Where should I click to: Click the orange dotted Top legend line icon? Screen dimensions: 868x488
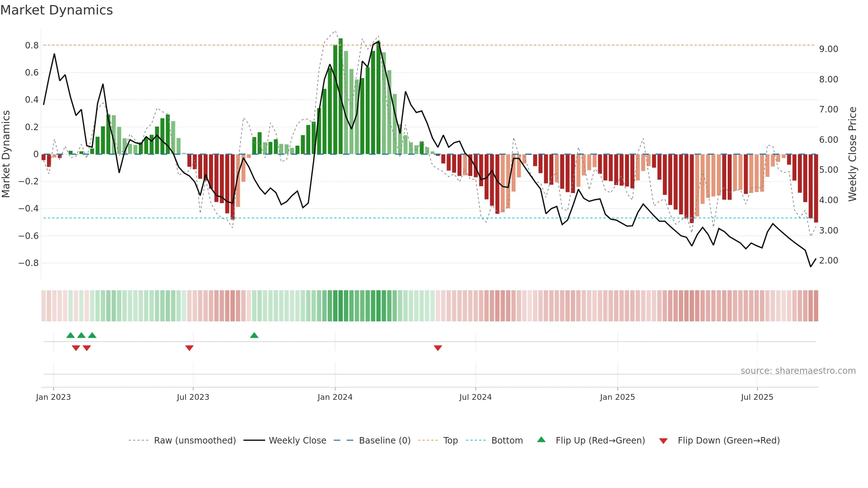tap(428, 440)
